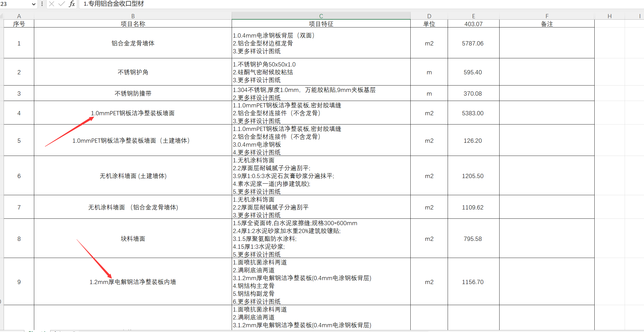The width and height of the screenshot is (644, 332).
Task: Select cell 无机涂料墙面 (土建墙体)
Action: pos(133,176)
